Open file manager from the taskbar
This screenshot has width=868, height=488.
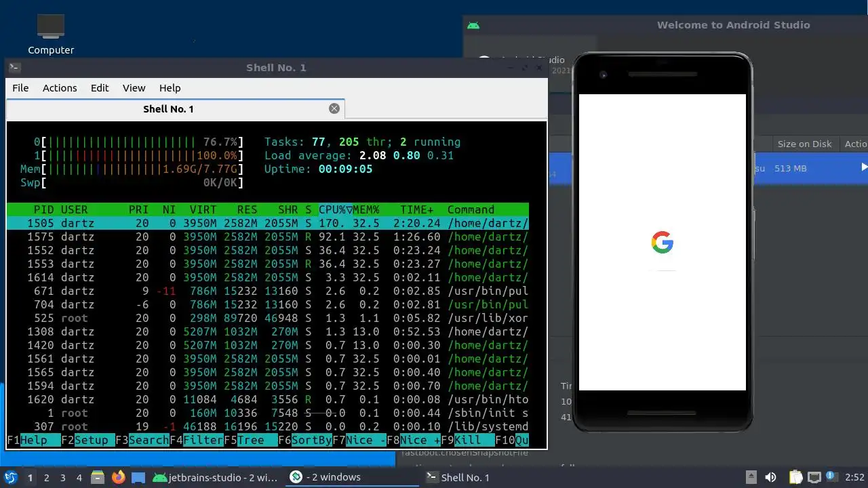pos(98,478)
